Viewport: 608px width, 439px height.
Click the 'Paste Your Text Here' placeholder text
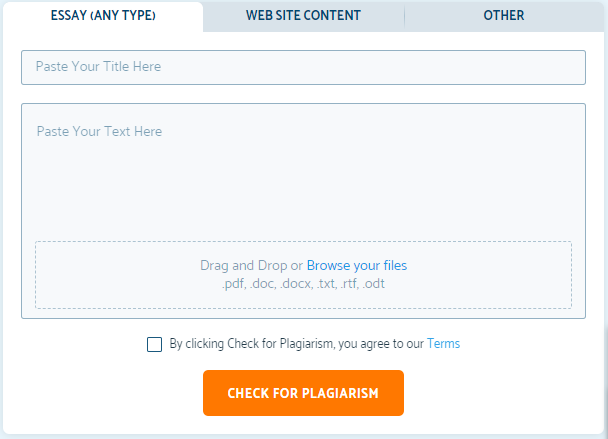tap(99, 131)
